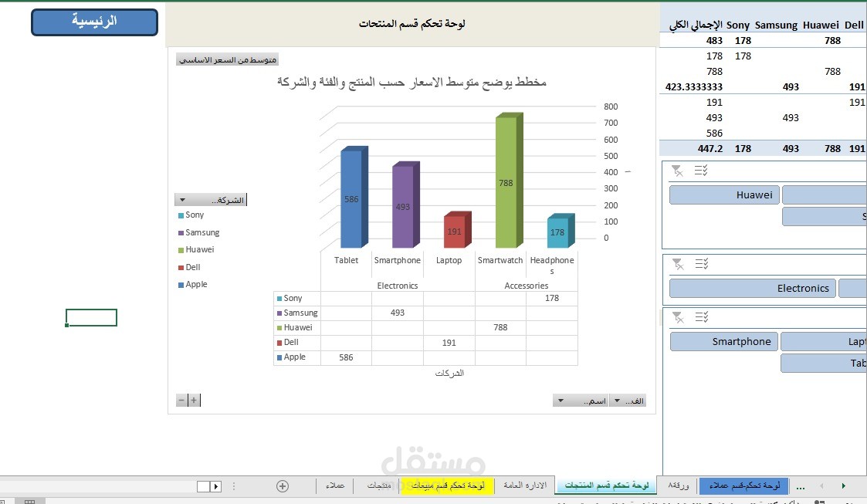Toggle multi-select on the Electronics slicer
The width and height of the screenshot is (867, 504).
702,264
